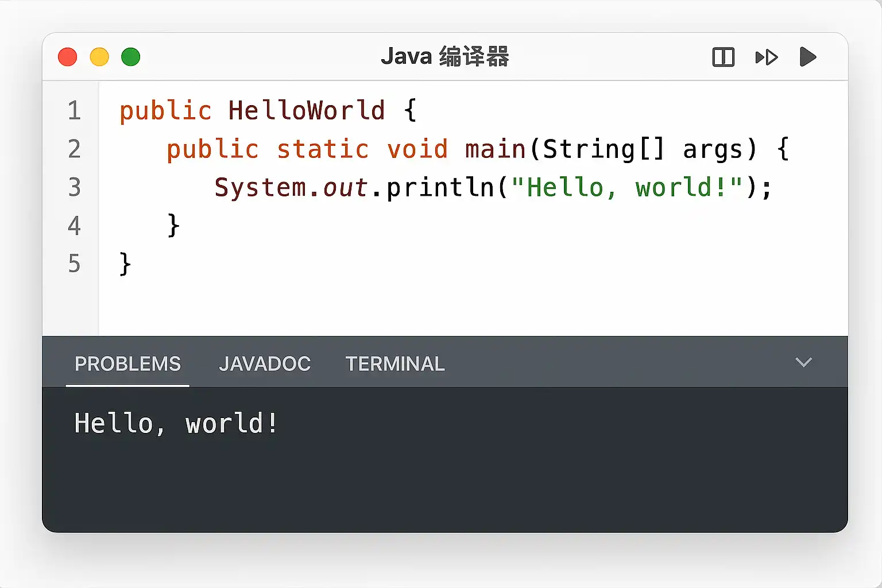The image size is (882, 588).
Task: Minimize window using yellow button
Action: [99, 57]
